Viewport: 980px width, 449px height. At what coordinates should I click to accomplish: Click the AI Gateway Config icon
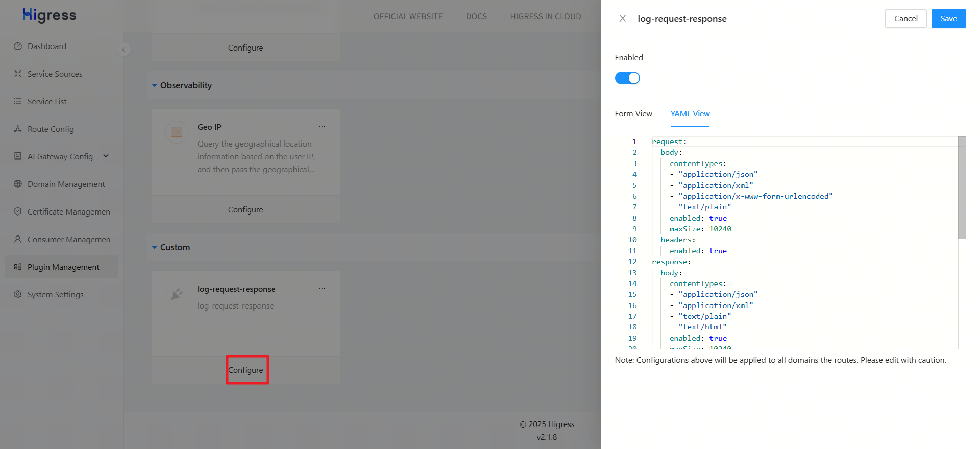(x=18, y=156)
